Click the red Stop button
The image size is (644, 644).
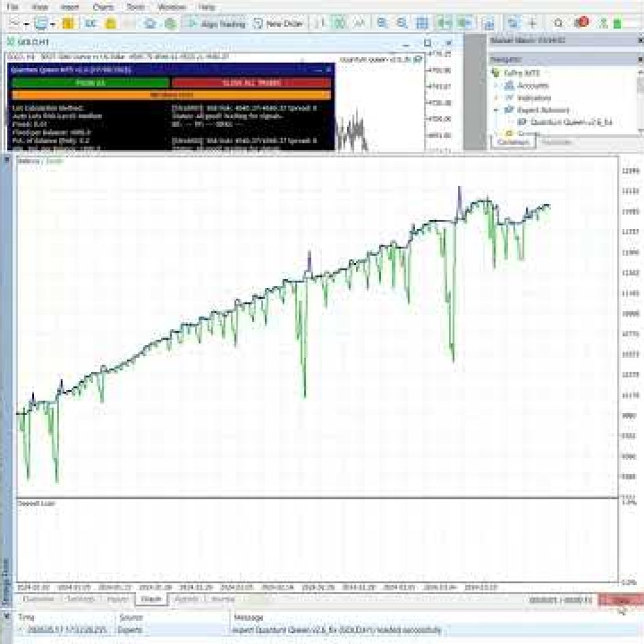tap(621, 600)
